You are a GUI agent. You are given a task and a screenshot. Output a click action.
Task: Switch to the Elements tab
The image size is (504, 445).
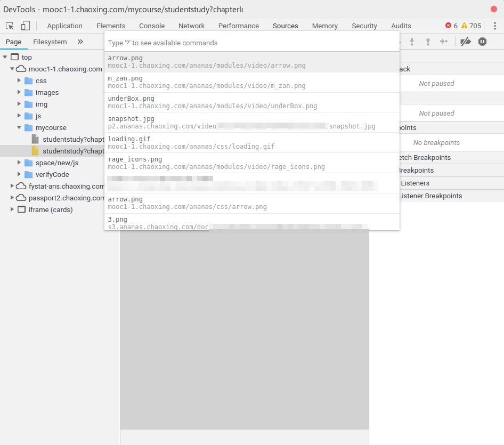tap(111, 26)
